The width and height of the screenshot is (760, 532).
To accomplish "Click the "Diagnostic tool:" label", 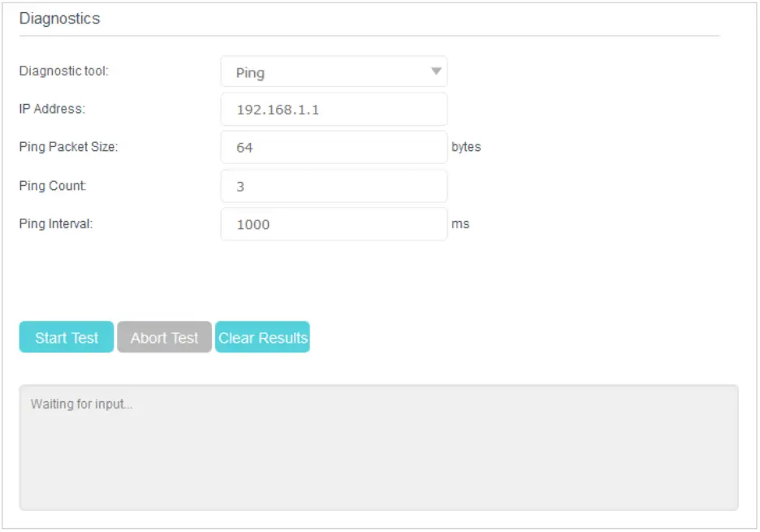I will (64, 71).
